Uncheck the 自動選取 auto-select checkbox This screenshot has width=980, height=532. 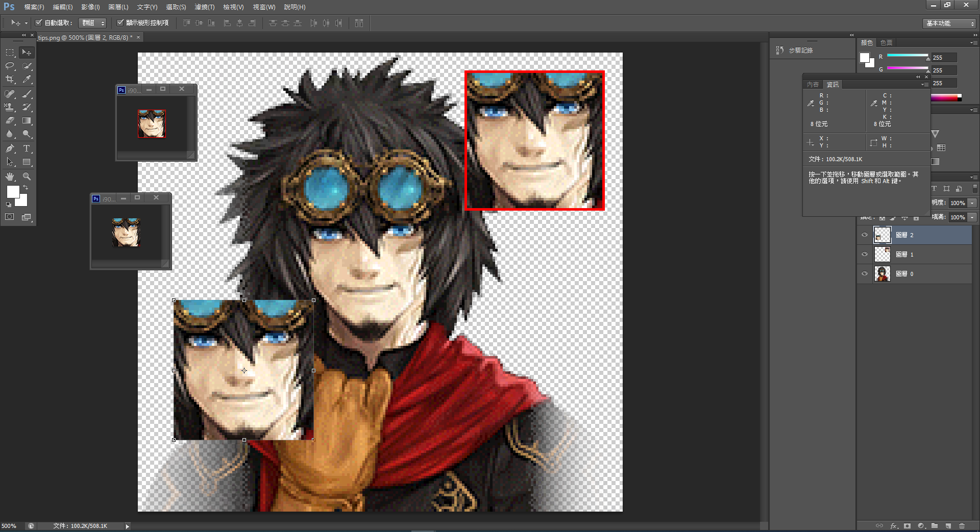click(39, 23)
